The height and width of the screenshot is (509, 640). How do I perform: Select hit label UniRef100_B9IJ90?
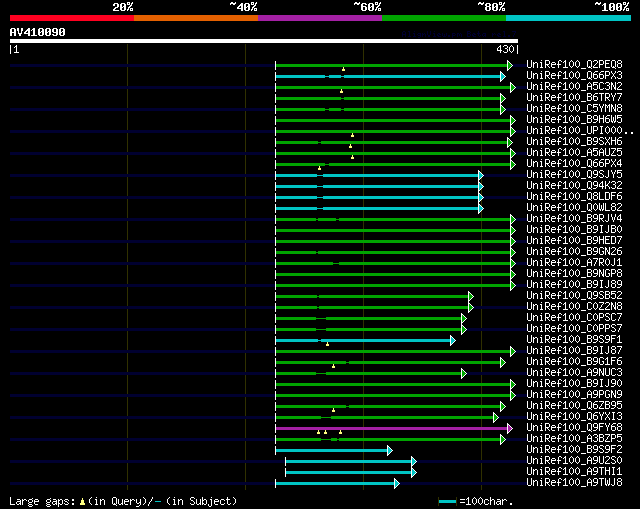[x=574, y=384]
